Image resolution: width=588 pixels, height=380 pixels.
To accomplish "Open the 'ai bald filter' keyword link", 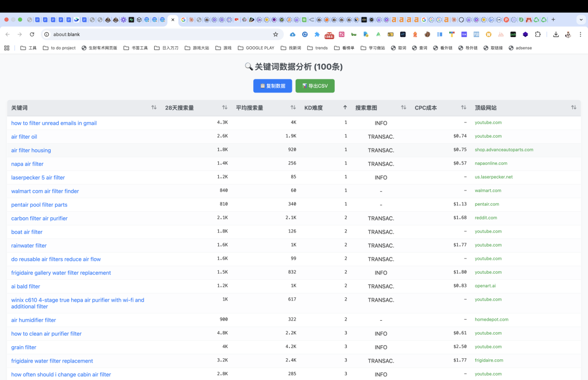I will [x=26, y=286].
